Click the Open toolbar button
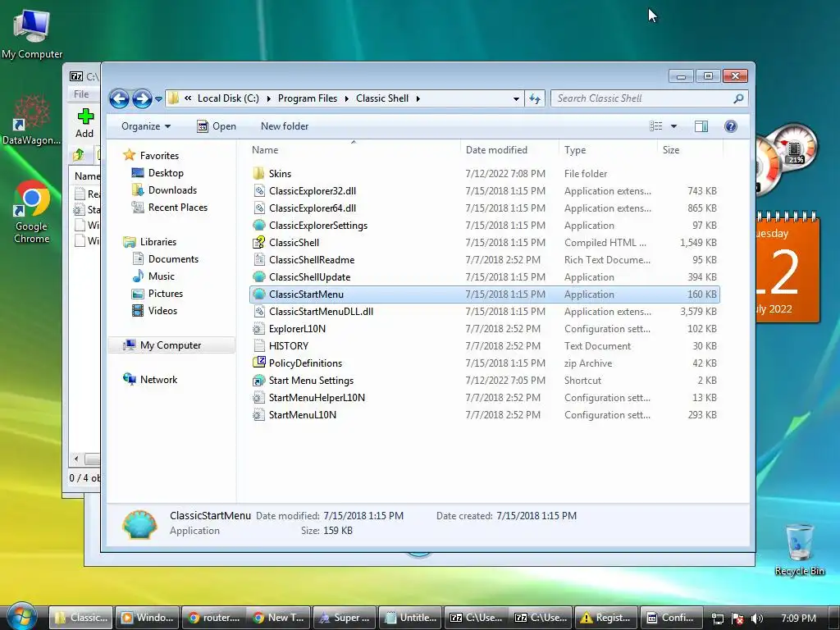 217,126
